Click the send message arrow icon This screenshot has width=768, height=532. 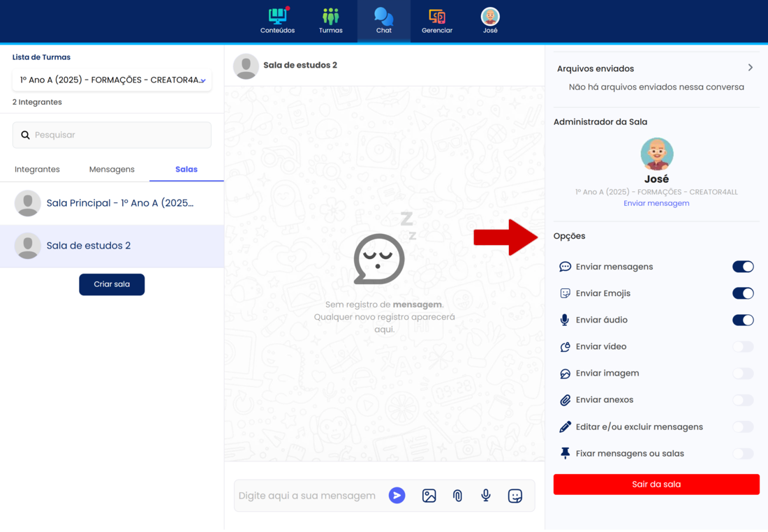coord(397,496)
